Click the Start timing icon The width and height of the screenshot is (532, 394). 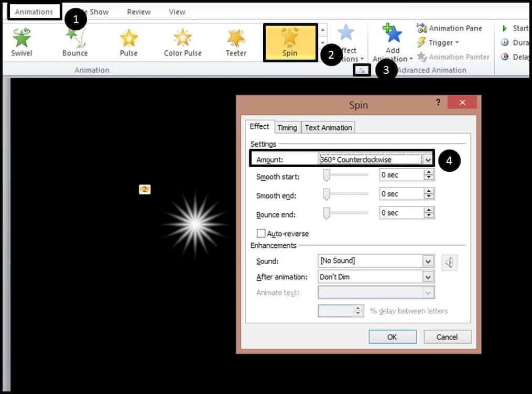coord(505,28)
